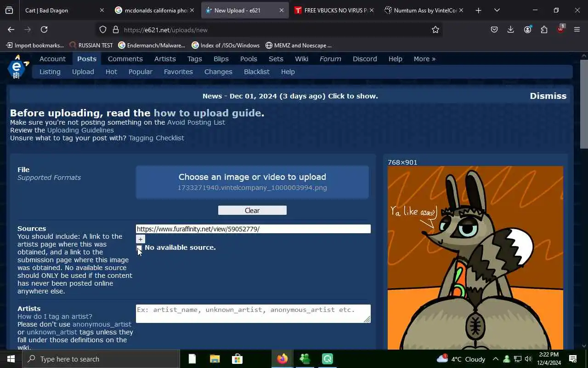Open the Avoid Posting List link
588x368 pixels.
[x=196, y=122]
